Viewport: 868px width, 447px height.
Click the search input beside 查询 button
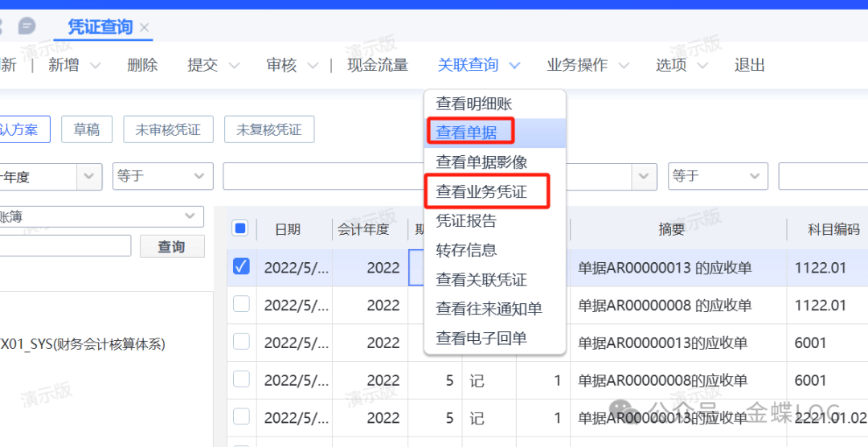pos(64,246)
